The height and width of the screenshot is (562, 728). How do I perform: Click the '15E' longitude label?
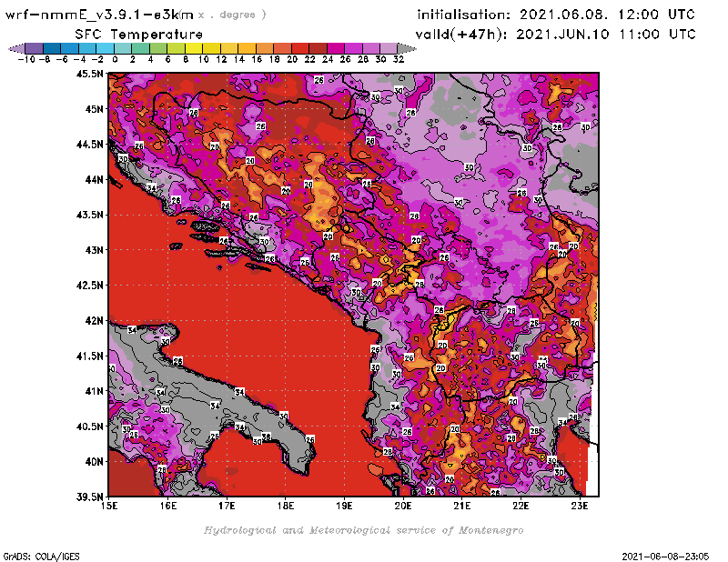(x=109, y=506)
